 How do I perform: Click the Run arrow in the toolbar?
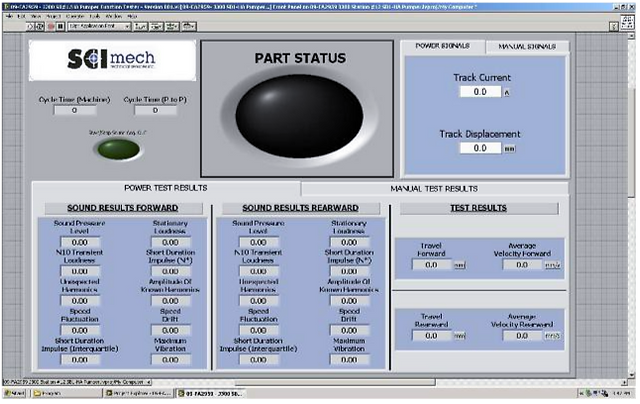(x=30, y=27)
